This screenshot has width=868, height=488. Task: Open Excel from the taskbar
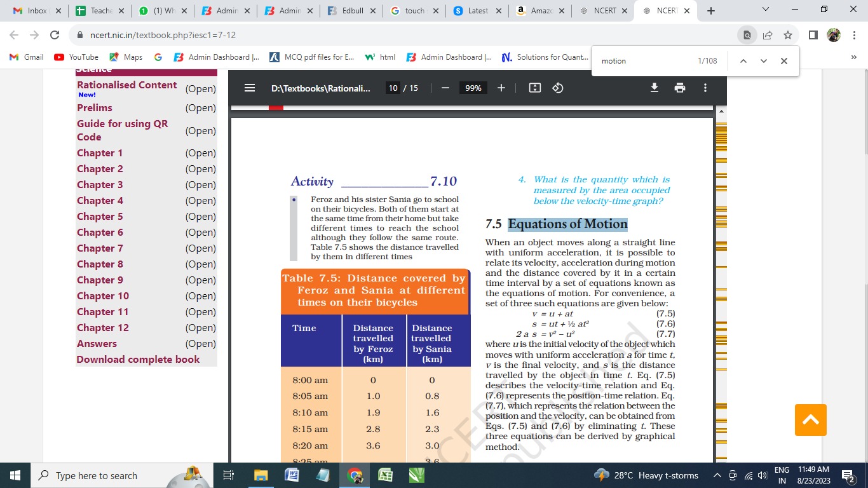(x=385, y=475)
